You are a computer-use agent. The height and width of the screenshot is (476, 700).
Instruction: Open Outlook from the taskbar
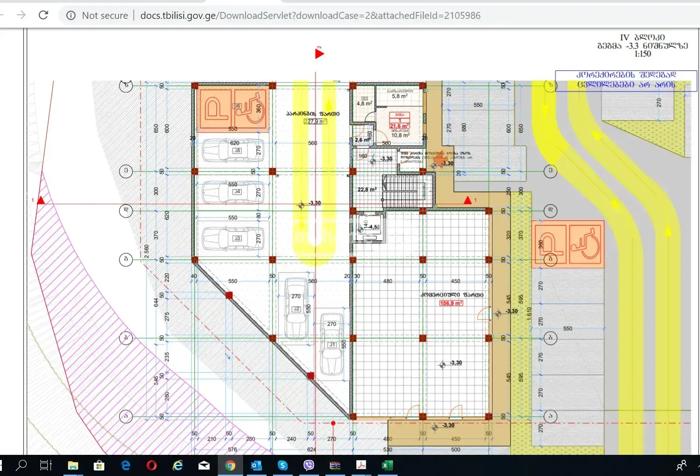pyautogui.click(x=256, y=466)
